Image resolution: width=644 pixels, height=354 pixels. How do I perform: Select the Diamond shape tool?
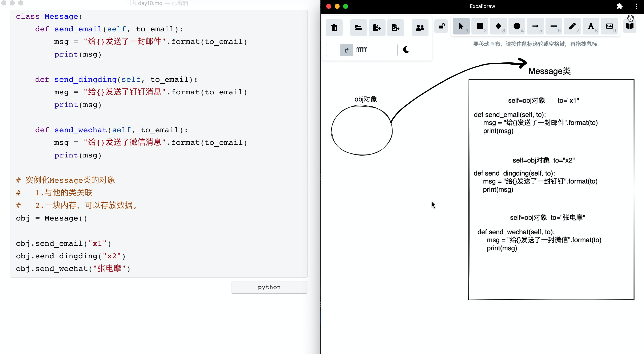coord(498,26)
